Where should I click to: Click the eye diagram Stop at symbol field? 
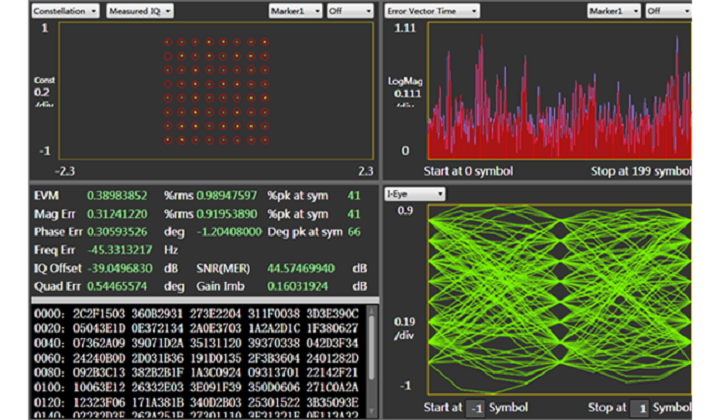(637, 407)
